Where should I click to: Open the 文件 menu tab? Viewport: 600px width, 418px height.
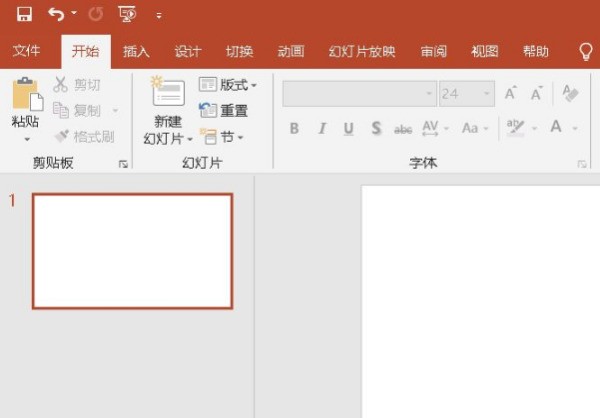click(x=26, y=51)
